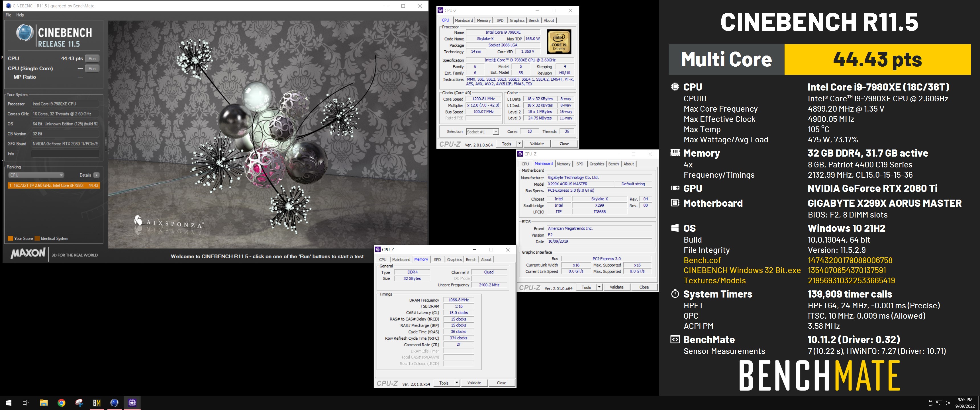
Task: Click the Cinebench globe logo
Action: (x=25, y=33)
